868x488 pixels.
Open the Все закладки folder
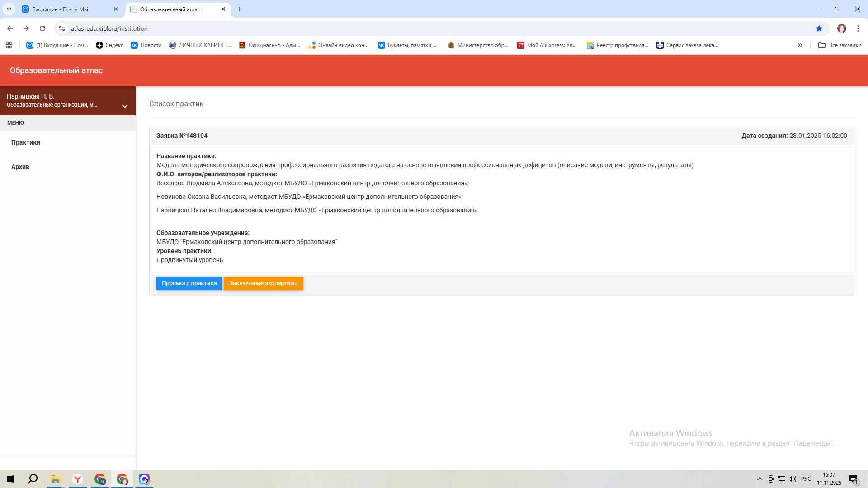click(840, 45)
